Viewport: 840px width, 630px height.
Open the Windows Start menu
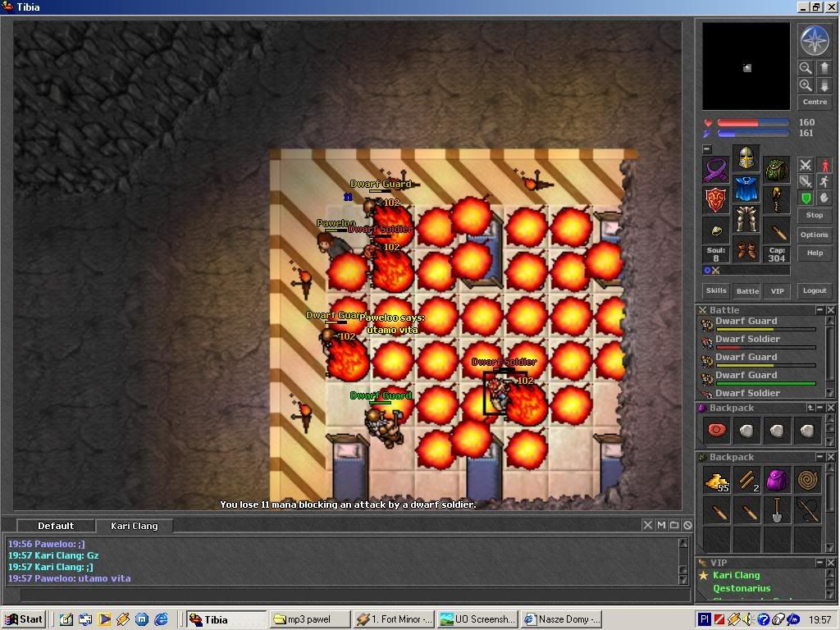point(24,619)
